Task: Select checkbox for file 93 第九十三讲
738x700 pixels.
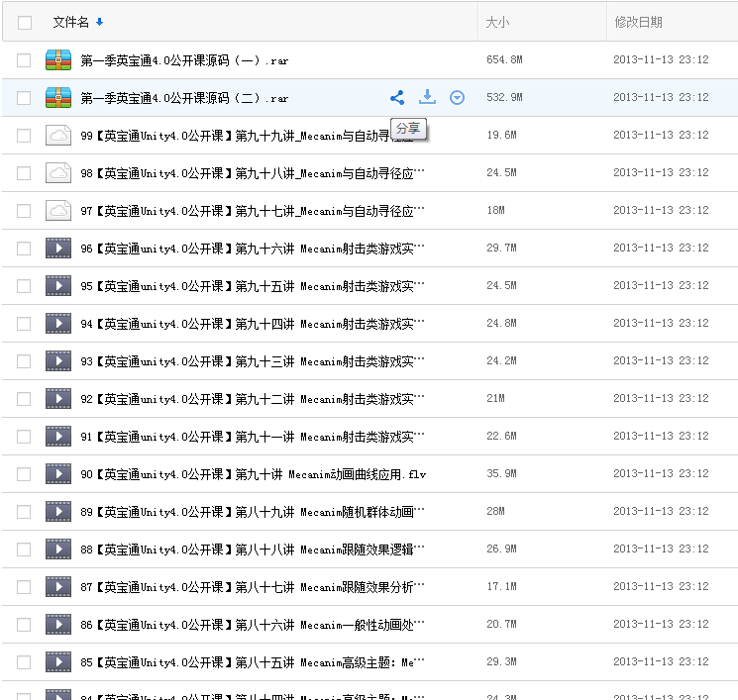Action: click(x=24, y=361)
